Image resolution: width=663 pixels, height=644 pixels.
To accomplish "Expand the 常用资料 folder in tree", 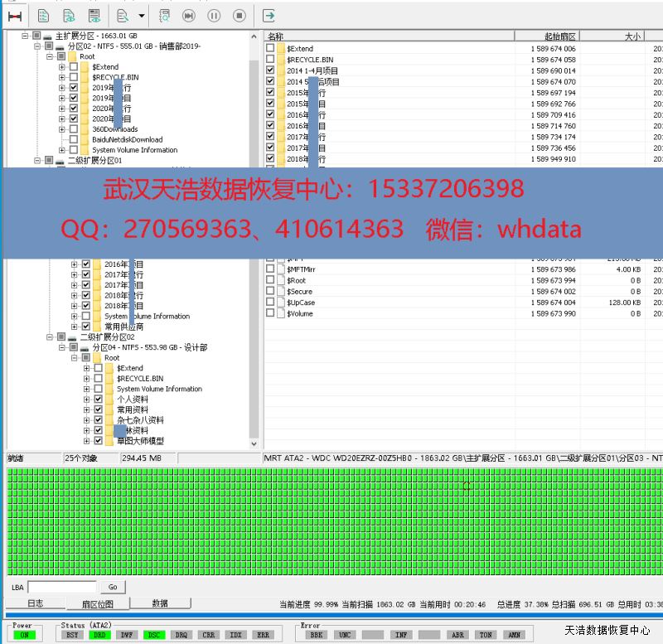I will click(86, 409).
